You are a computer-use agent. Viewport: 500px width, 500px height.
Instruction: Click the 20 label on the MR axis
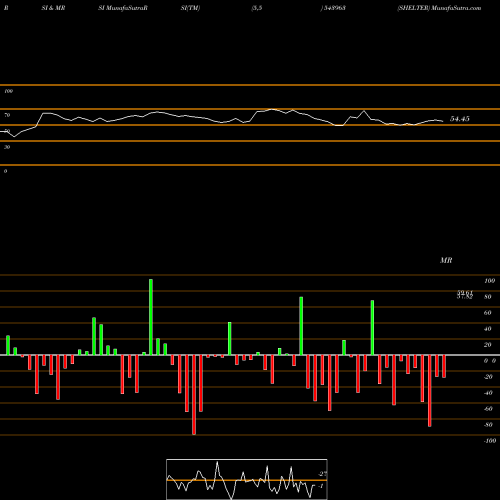tap(487, 345)
